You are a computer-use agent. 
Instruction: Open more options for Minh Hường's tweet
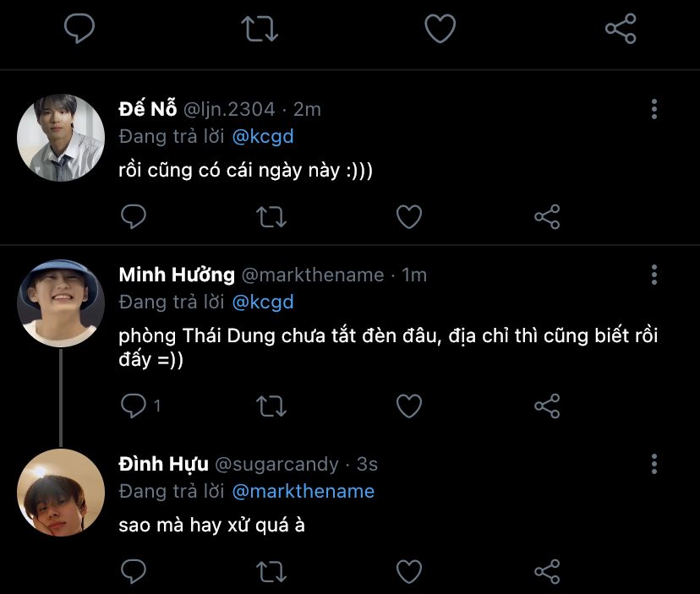(654, 275)
